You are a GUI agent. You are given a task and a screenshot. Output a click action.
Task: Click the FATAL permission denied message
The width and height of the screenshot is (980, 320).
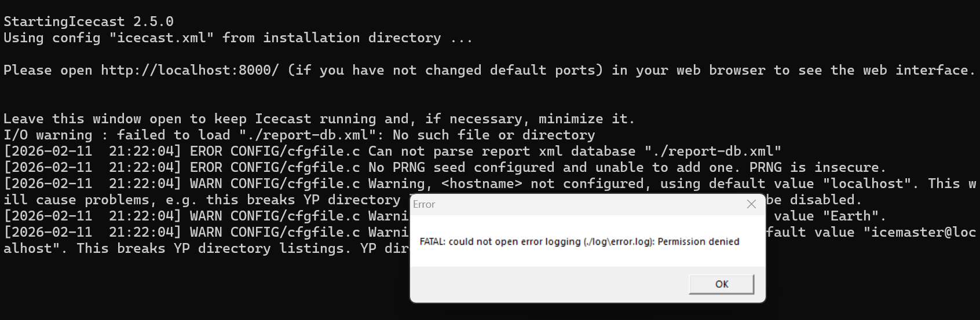[579, 241]
